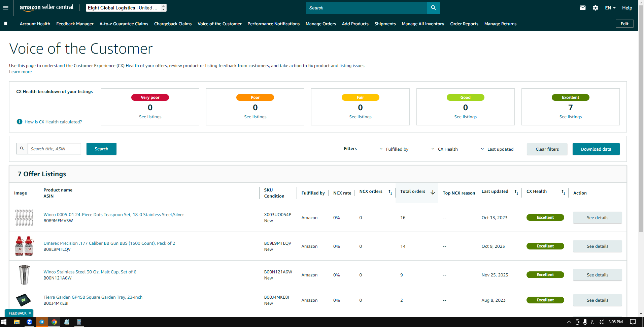644x327 pixels.
Task: Open the Eight Global Logistics account switcher
Action: [126, 8]
